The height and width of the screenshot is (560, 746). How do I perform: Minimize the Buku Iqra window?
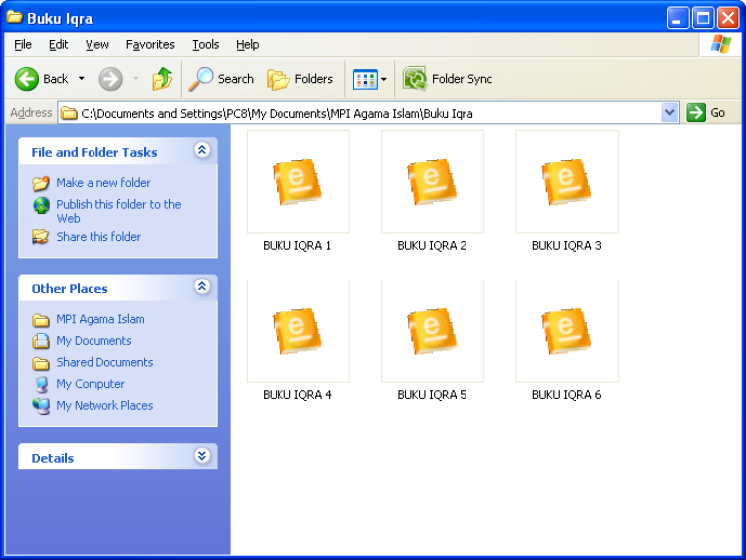(x=678, y=18)
